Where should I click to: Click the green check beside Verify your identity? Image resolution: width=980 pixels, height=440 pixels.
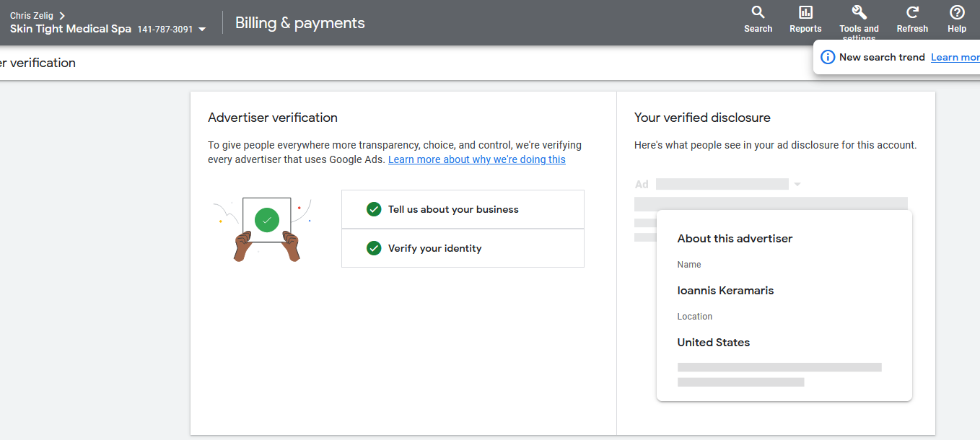(x=374, y=248)
